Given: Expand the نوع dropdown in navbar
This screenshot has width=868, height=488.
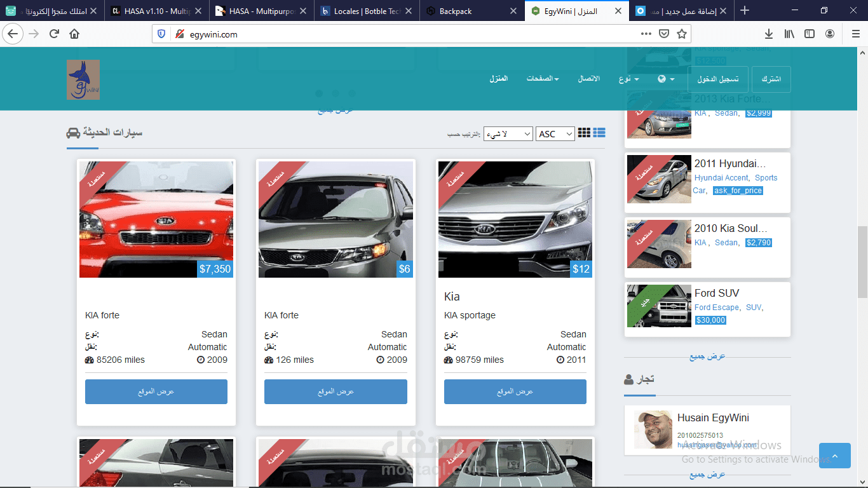Looking at the screenshot, I should (628, 79).
